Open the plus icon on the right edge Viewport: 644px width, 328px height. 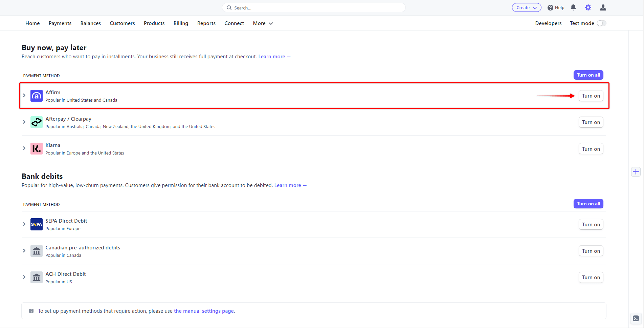tap(636, 171)
